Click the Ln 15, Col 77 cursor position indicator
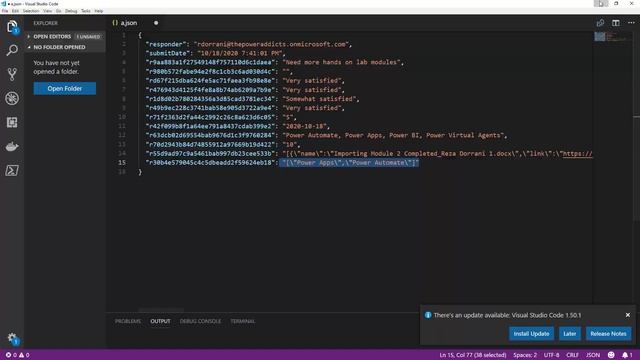Viewport: 640px width, 360px height. (x=473, y=355)
